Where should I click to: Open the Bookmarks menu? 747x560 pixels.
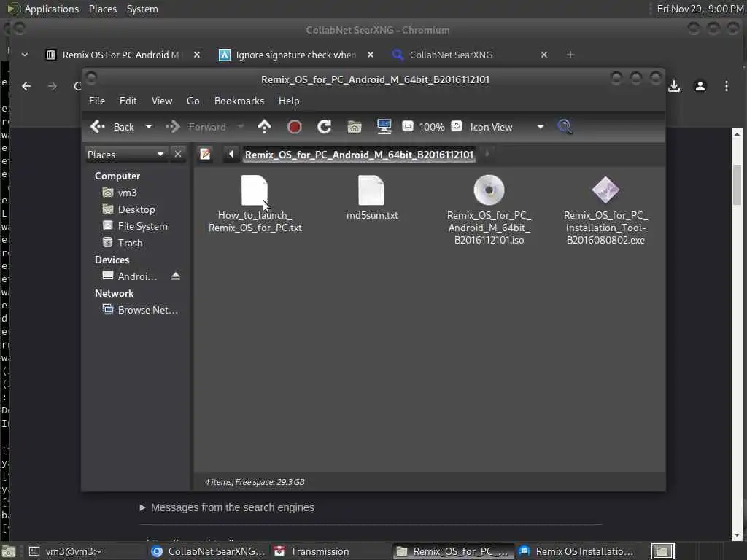239,101
